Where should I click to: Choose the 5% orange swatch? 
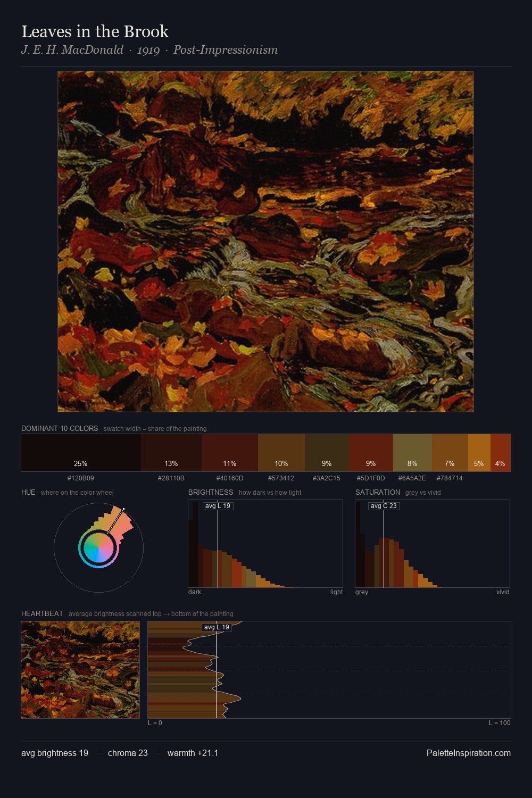[x=479, y=453]
